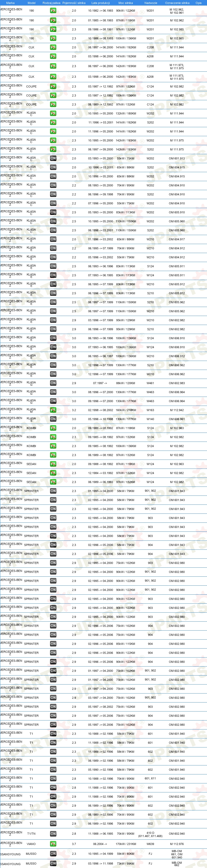Select power cell 59kW / 80KM
Image resolution: width=207 pixels, height=868 pixels.
pos(125,854)
